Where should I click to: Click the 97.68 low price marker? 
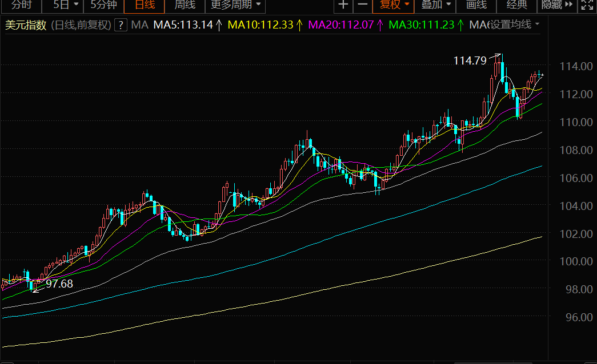pos(59,284)
